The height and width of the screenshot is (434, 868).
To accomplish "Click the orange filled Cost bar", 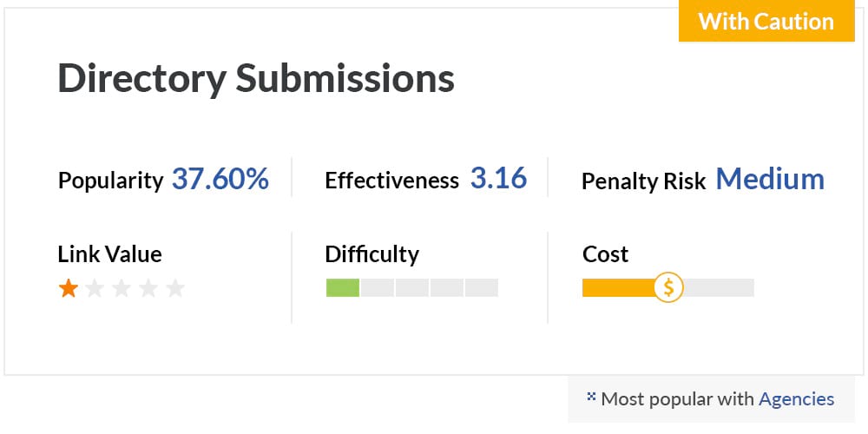I will pyautogui.click(x=618, y=287).
